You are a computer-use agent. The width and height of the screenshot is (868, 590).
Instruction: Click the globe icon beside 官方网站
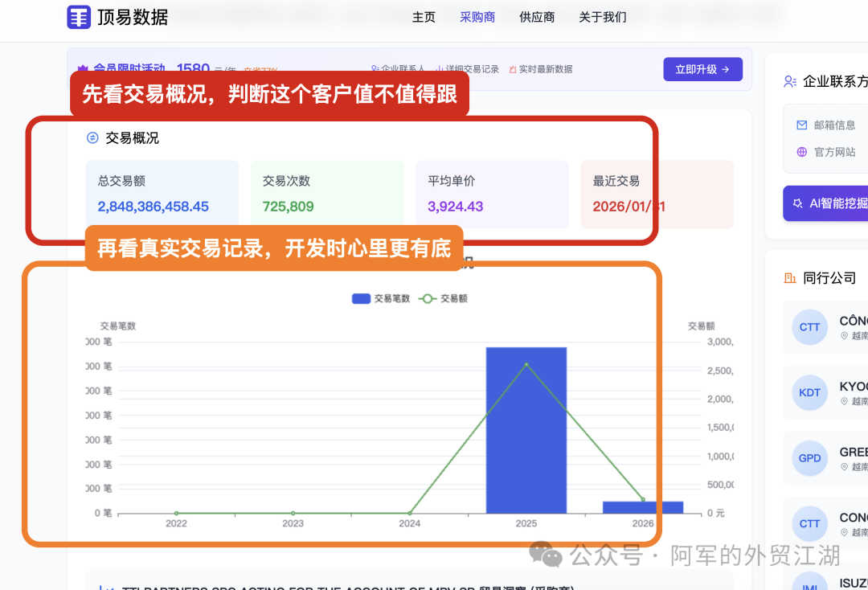801,152
